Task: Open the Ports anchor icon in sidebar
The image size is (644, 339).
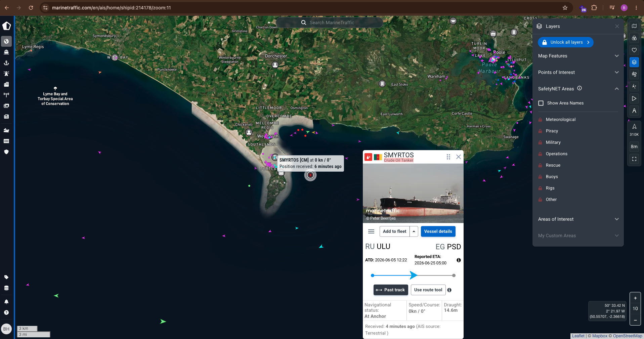Action: coord(6,63)
